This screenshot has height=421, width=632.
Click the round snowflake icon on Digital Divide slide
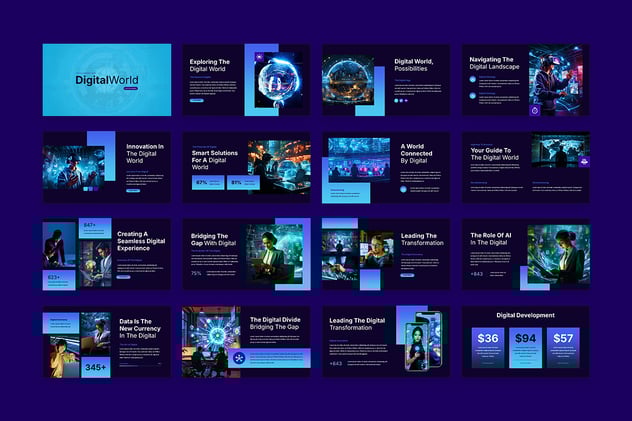[239, 357]
